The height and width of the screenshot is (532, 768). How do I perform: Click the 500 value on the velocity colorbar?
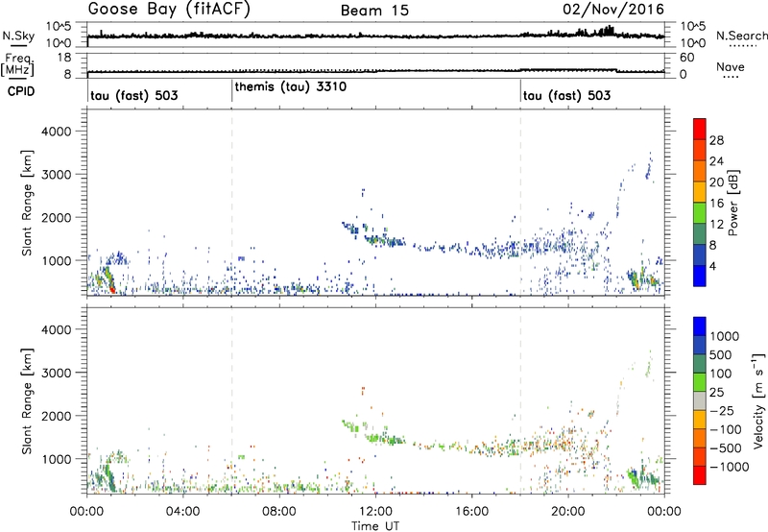(x=720, y=354)
